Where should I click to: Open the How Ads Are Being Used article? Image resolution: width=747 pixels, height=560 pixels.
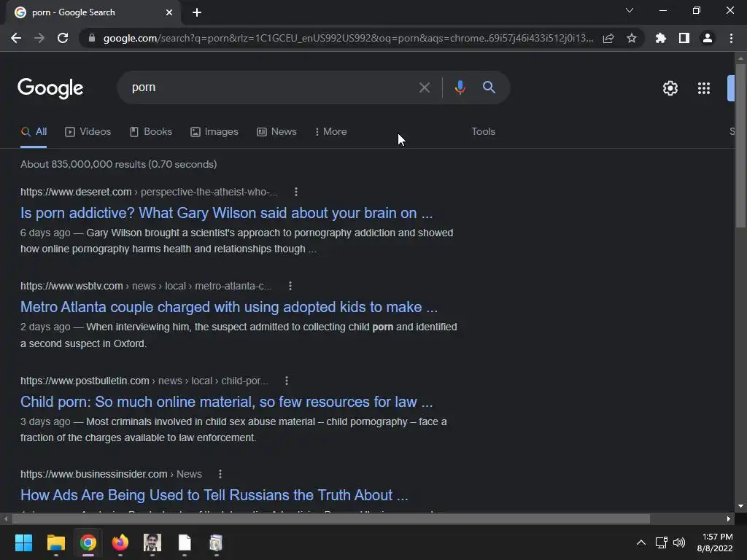tap(214, 495)
